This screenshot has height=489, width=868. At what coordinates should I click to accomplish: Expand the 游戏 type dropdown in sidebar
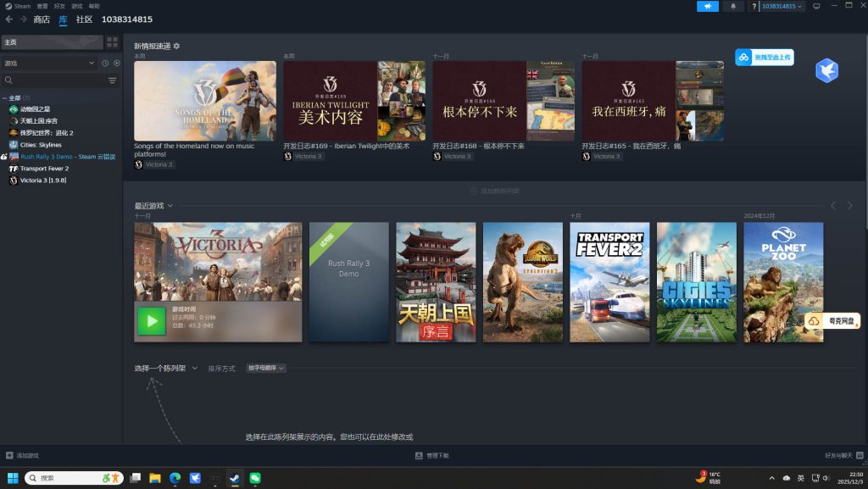coord(91,63)
